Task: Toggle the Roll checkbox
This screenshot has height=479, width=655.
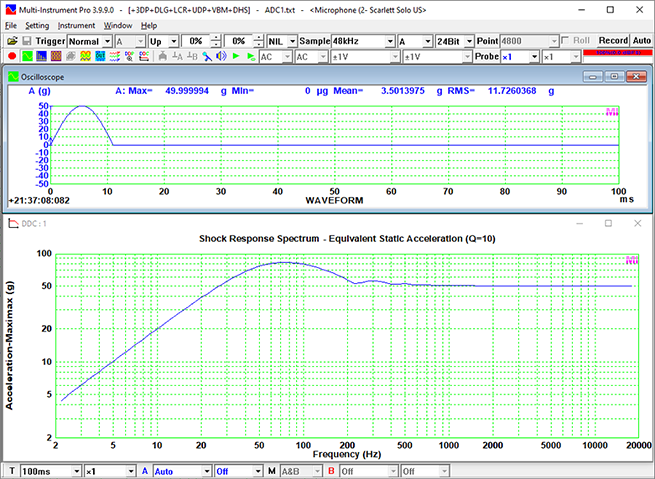Action: click(567, 41)
